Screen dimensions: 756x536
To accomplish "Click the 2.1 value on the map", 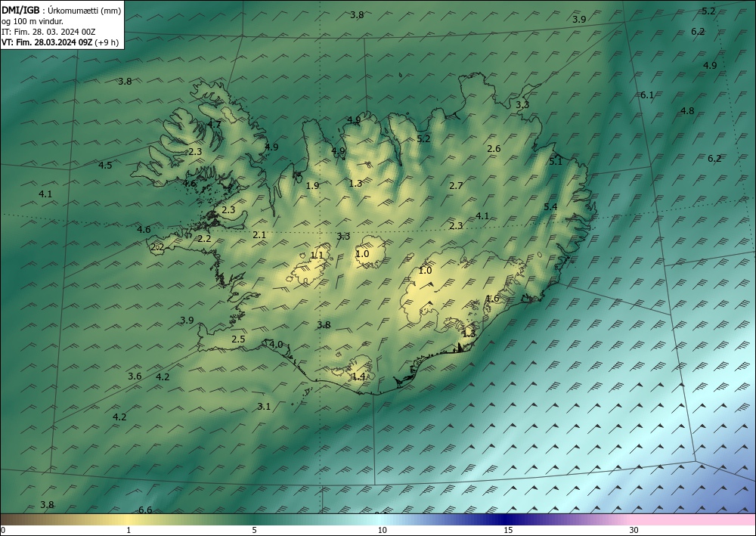I will 259,235.
